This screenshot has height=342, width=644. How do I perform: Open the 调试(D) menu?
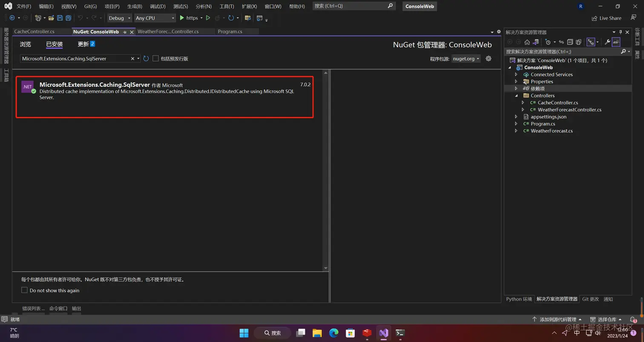pos(158,6)
